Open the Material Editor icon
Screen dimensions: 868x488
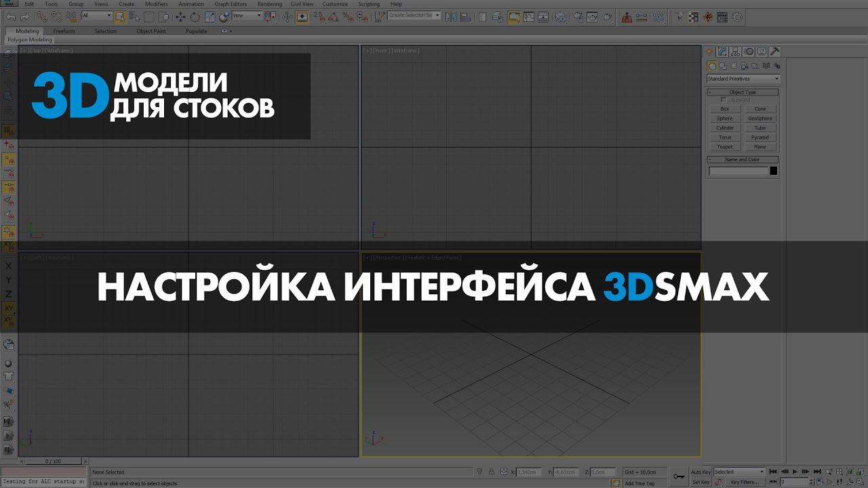(560, 17)
